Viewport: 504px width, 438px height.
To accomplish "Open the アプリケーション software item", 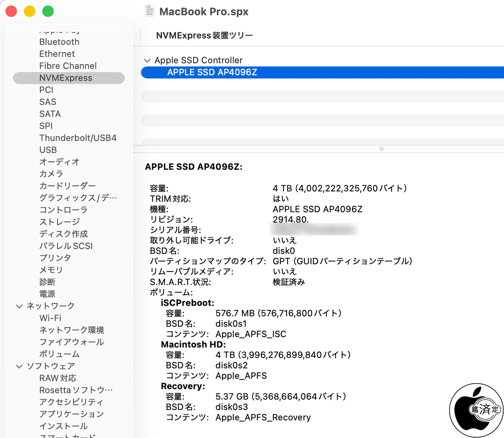I will 72,414.
